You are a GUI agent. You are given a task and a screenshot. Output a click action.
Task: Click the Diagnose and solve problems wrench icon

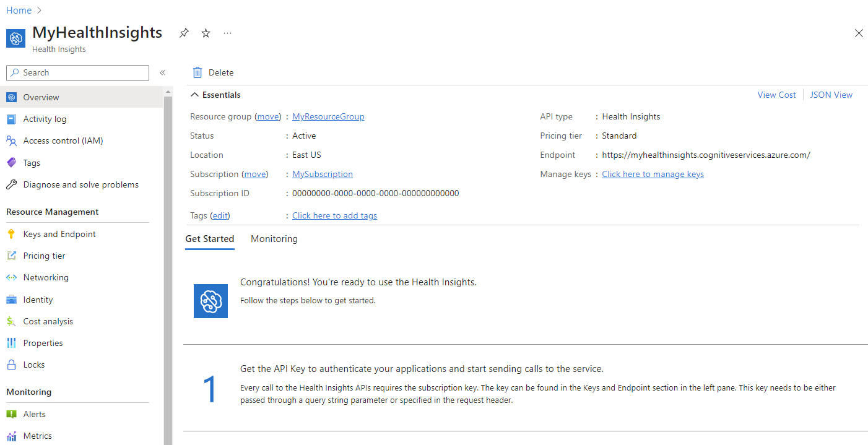click(11, 184)
